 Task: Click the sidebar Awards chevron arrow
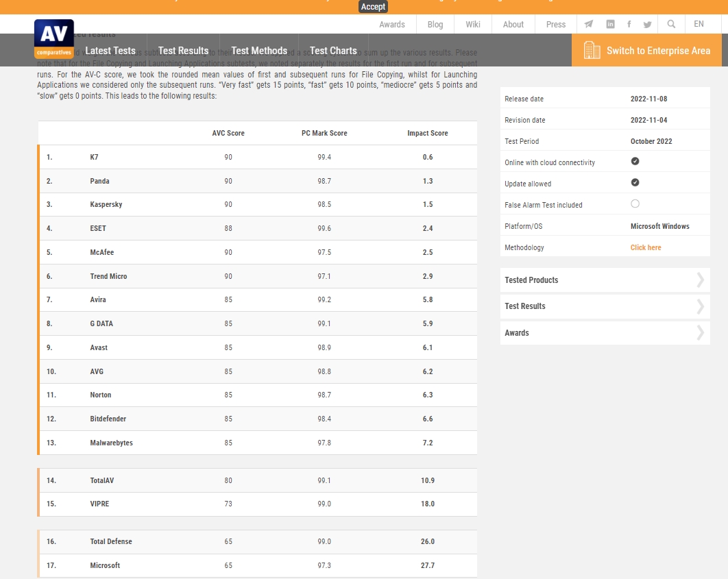tap(700, 332)
